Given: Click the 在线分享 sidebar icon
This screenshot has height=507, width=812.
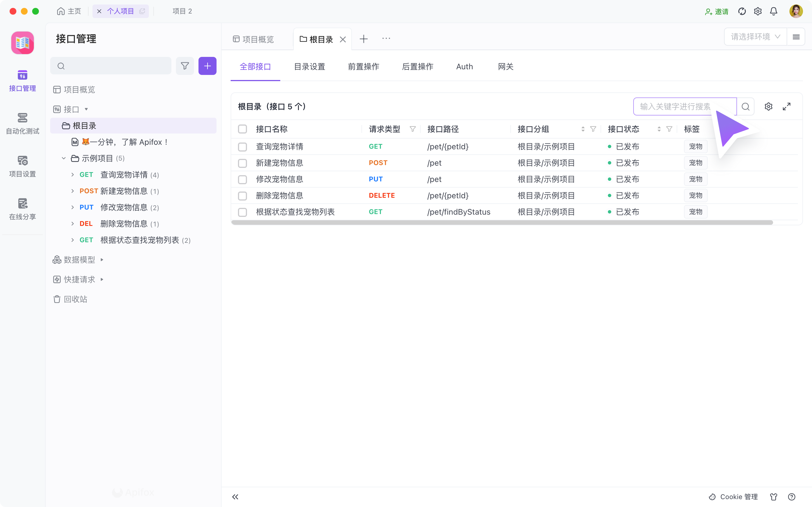Looking at the screenshot, I should (x=22, y=208).
